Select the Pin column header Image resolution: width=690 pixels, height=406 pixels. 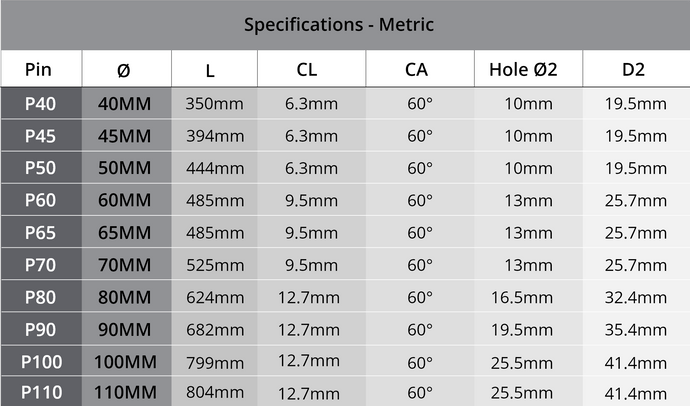[x=39, y=70]
